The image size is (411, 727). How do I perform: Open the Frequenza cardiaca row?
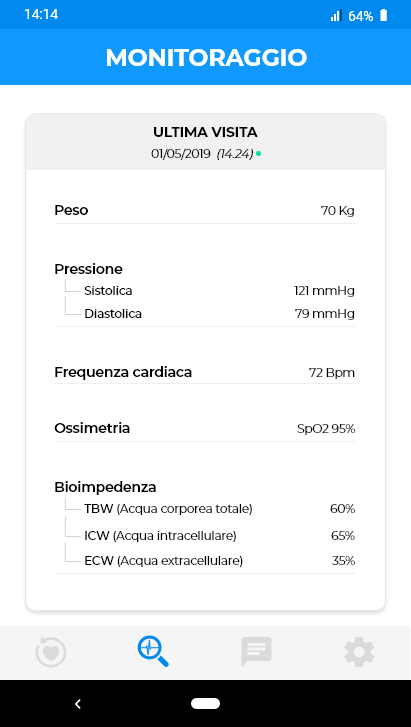click(205, 372)
